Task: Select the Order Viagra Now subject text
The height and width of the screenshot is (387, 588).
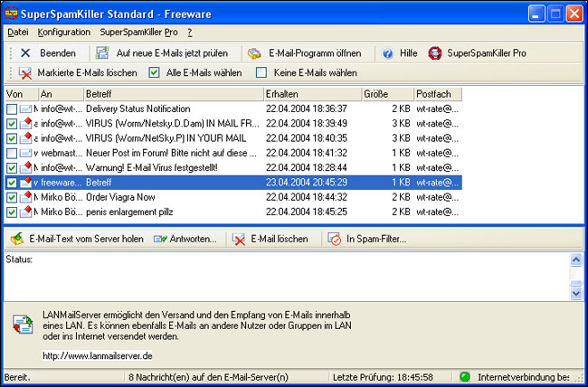Action: click(x=120, y=197)
